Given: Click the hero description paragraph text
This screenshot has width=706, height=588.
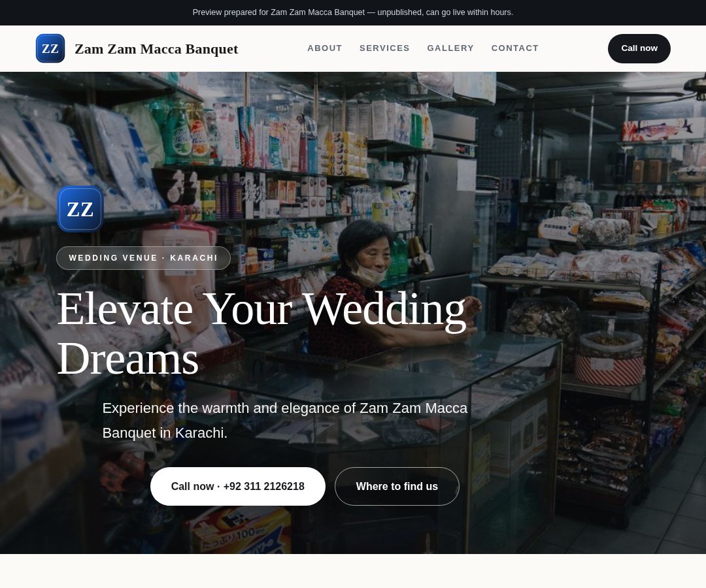Looking at the screenshot, I should [x=284, y=420].
